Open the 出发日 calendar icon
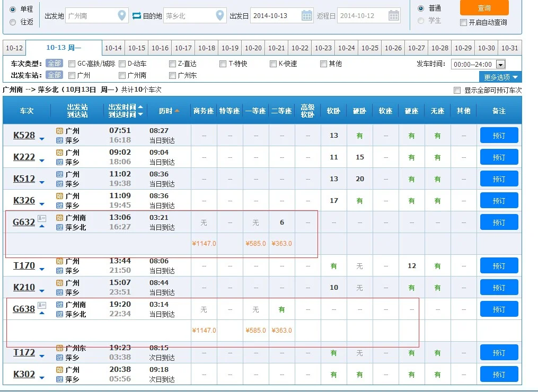The width and height of the screenshot is (538, 392). (x=306, y=16)
